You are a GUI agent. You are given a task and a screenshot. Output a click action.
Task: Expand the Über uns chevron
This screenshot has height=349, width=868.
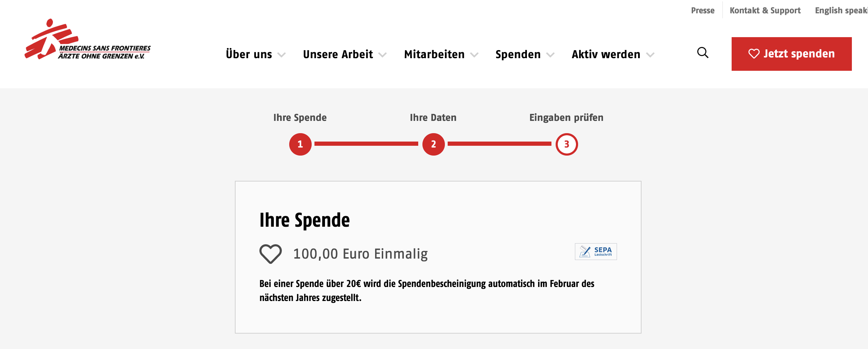pos(282,55)
